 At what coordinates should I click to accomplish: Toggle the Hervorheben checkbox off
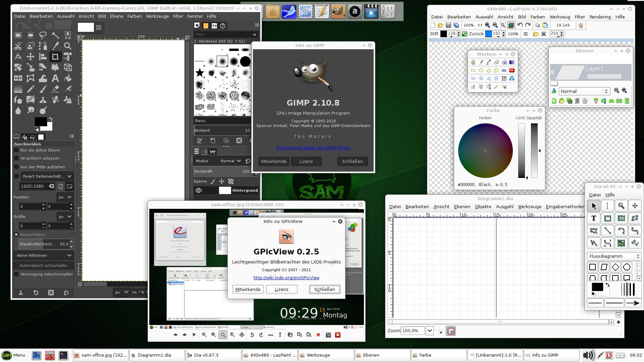(x=16, y=235)
